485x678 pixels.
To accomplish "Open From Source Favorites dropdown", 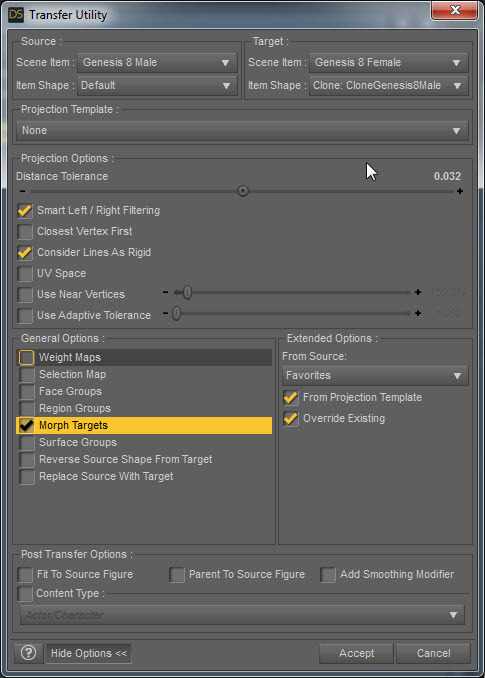I will pos(375,375).
